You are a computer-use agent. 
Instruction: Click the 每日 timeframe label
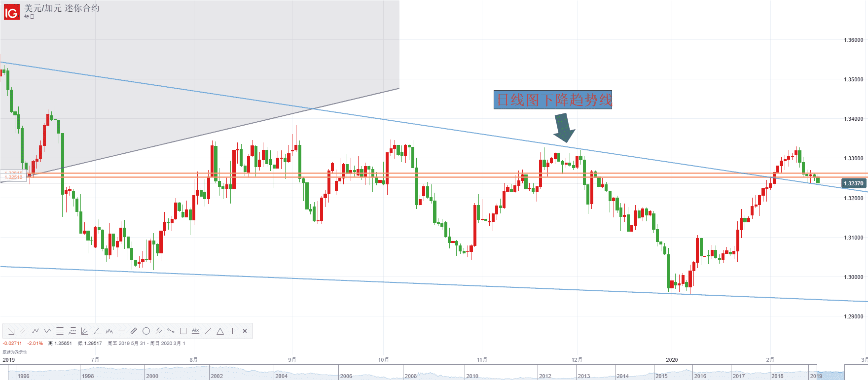click(x=29, y=17)
